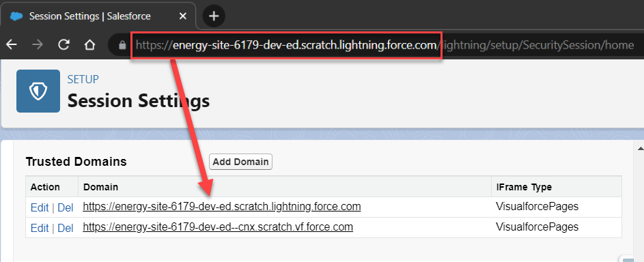Click the Add Domain button

pos(240,162)
